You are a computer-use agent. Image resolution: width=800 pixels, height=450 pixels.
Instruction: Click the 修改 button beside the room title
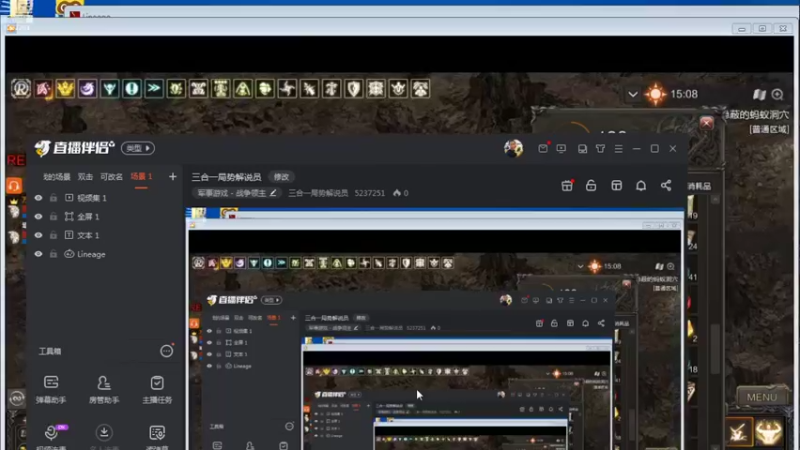pos(281,177)
